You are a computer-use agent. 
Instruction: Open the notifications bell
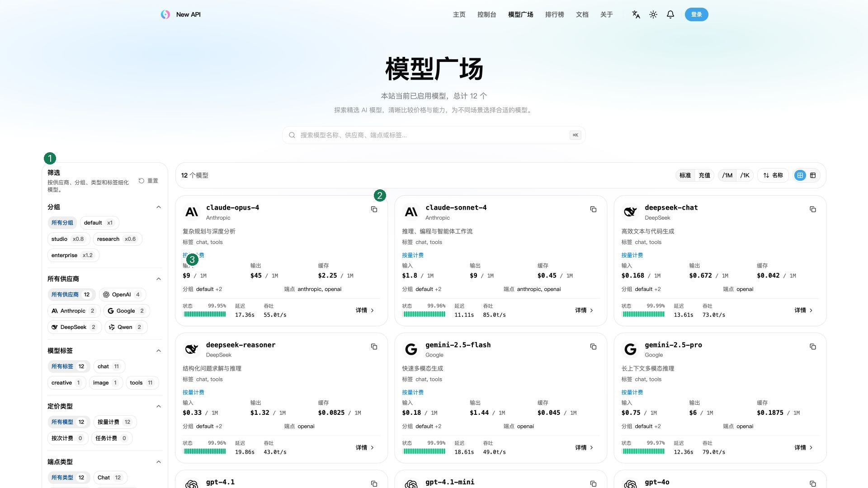670,14
